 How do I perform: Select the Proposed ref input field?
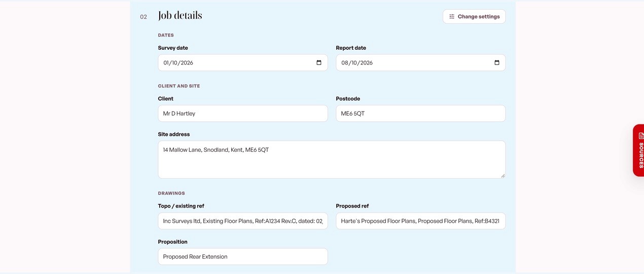[421, 221]
